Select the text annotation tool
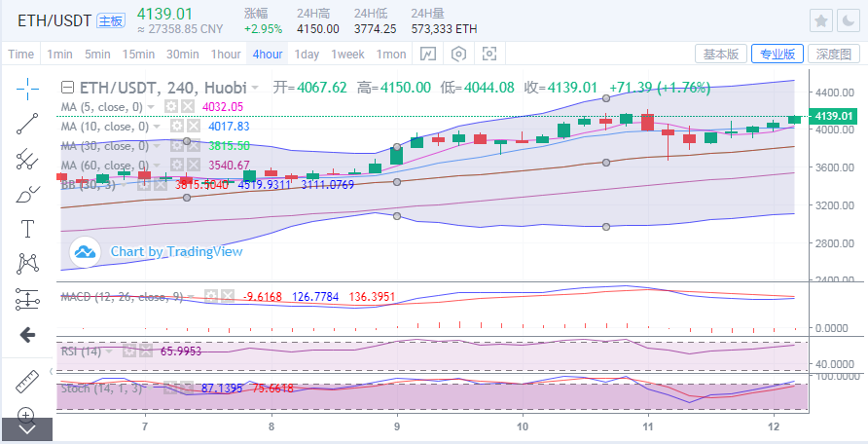868x444 pixels. coord(27,229)
